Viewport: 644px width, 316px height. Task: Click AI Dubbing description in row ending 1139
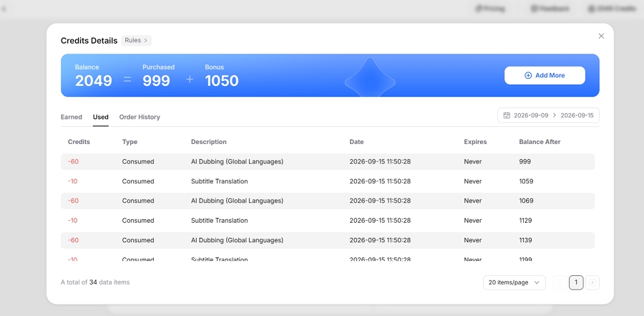point(237,240)
